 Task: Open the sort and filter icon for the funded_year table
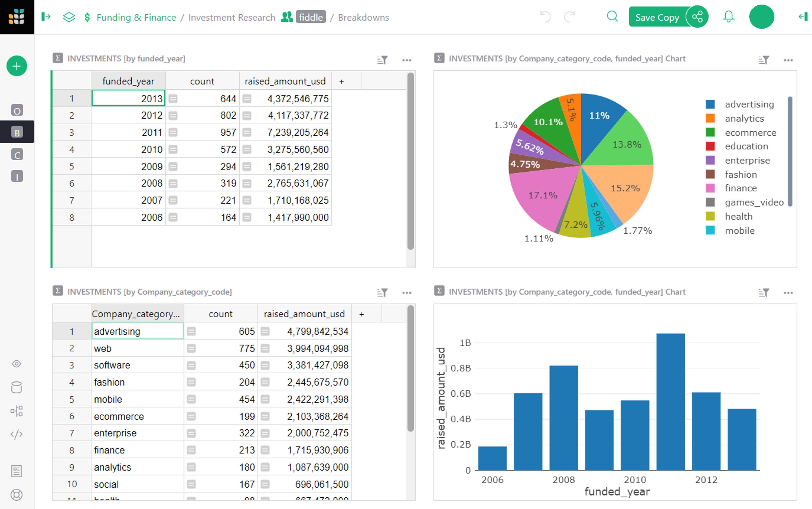coord(382,60)
